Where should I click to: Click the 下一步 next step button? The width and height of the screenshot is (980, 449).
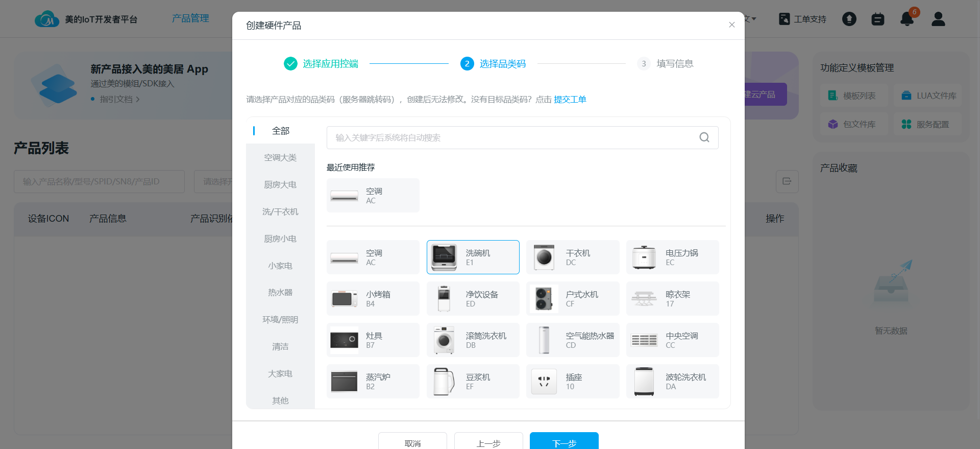coord(564,441)
